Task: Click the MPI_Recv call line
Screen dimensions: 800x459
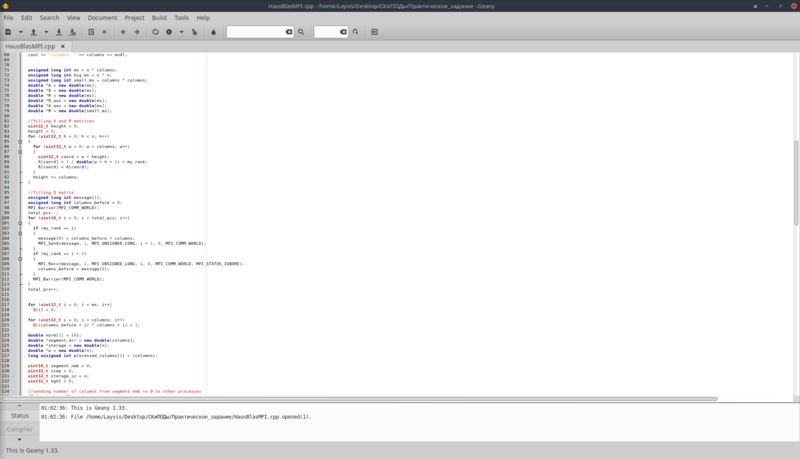Action: click(x=141, y=264)
